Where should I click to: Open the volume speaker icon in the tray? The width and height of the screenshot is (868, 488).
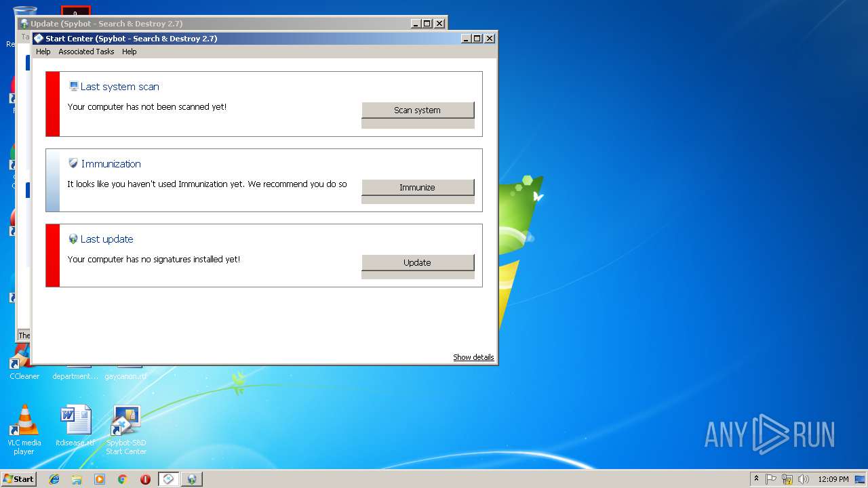click(x=804, y=479)
